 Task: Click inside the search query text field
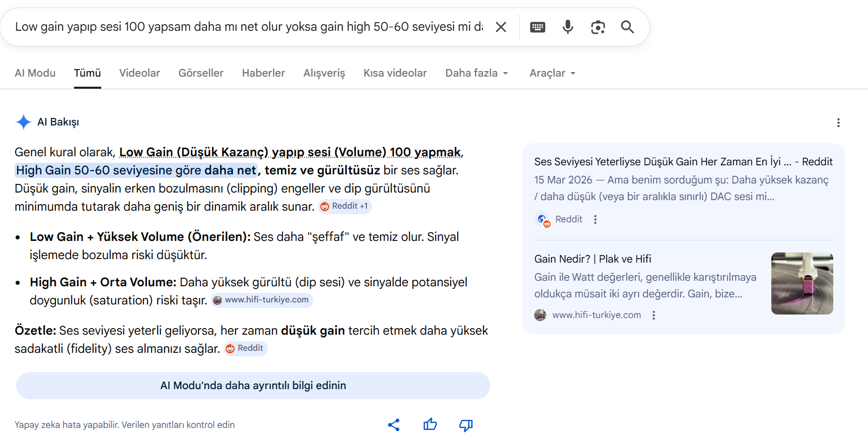(249, 27)
